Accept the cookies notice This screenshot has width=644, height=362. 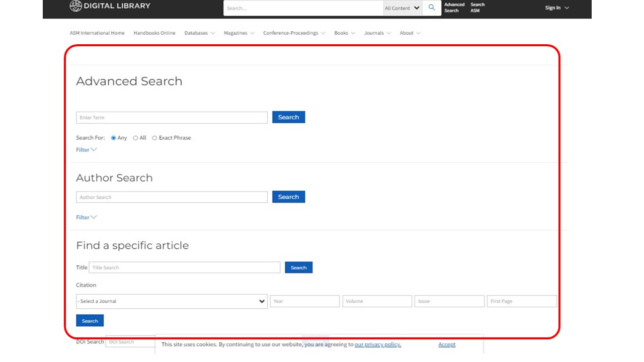pos(446,344)
